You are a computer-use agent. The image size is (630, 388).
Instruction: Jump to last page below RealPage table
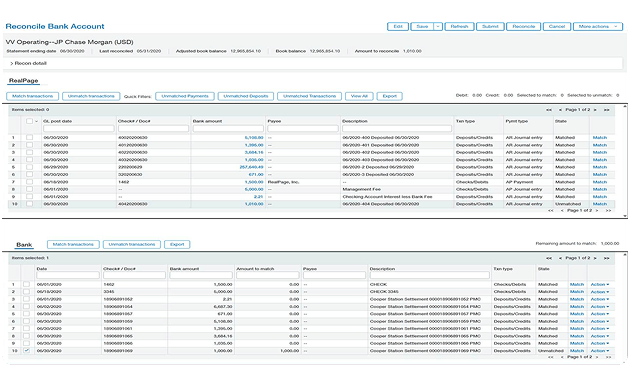coord(608,210)
